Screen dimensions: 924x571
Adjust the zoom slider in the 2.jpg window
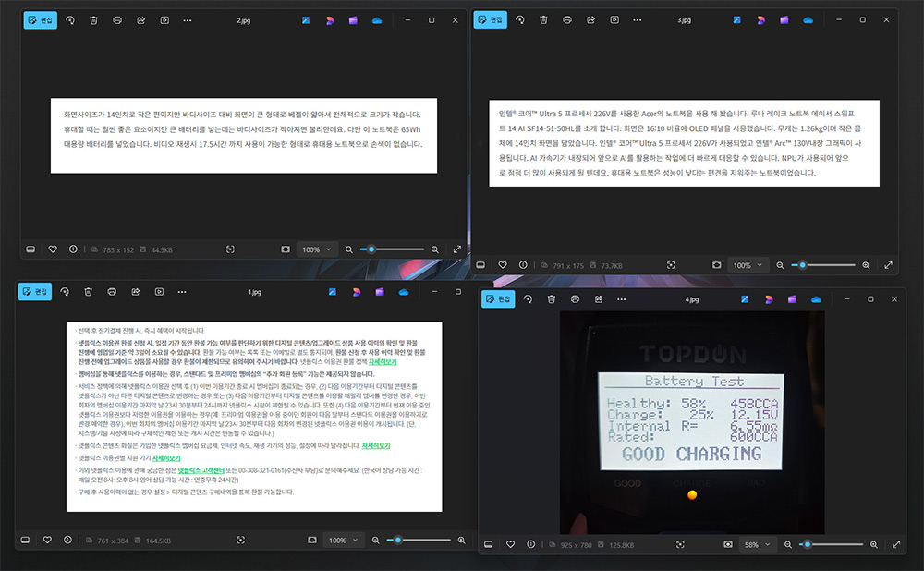tap(392, 249)
